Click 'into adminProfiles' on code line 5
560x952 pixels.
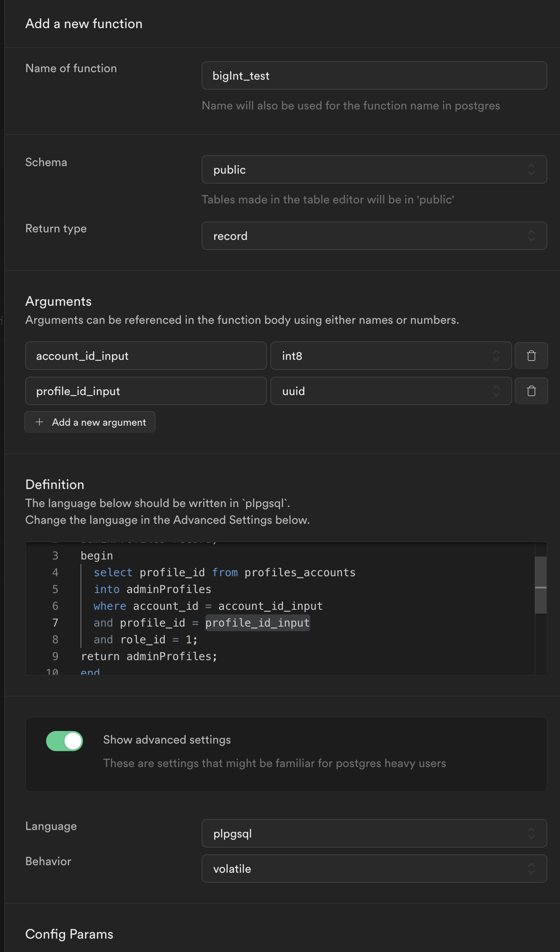click(x=153, y=589)
